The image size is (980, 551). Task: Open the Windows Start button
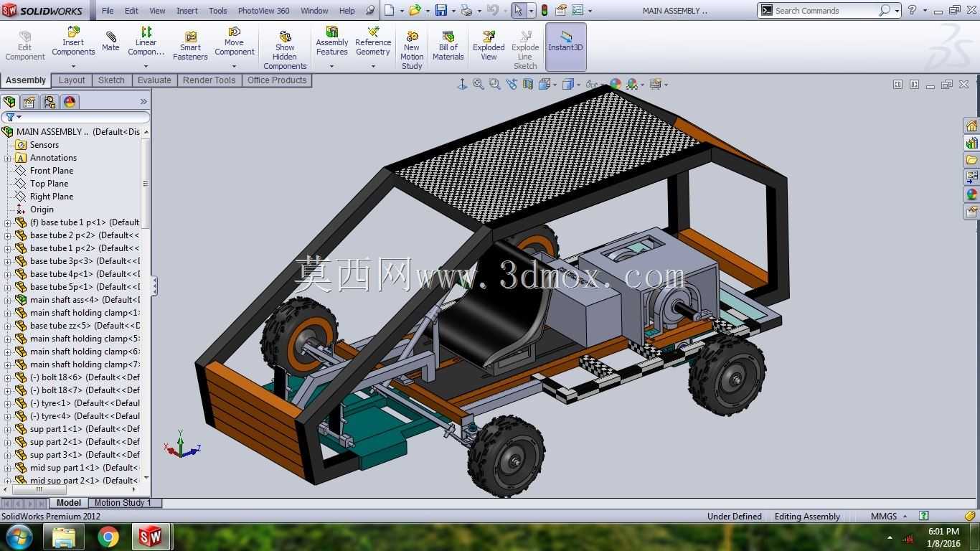[x=19, y=537]
